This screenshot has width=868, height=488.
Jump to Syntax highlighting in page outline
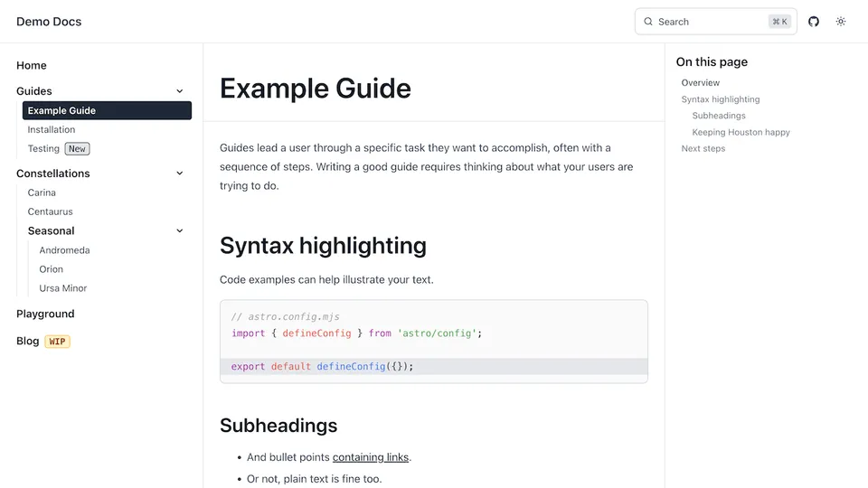pos(721,99)
